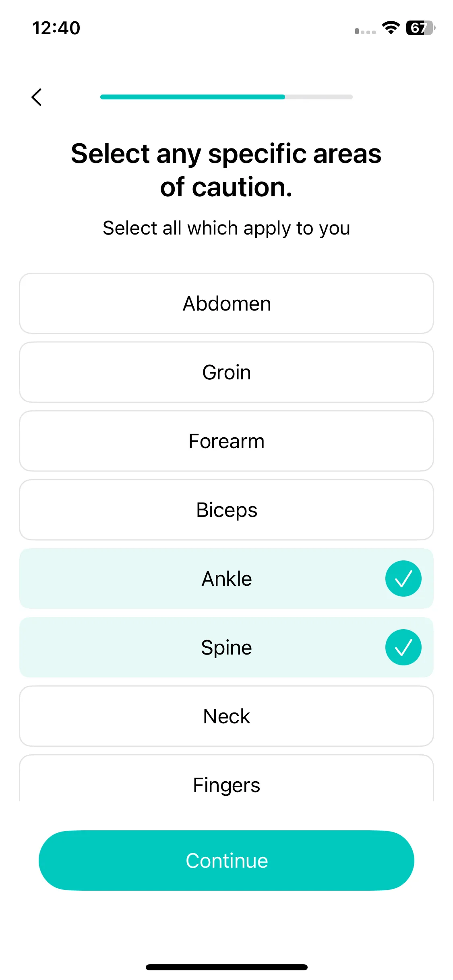Deselect the Spine row label
The image size is (453, 980).
226,648
